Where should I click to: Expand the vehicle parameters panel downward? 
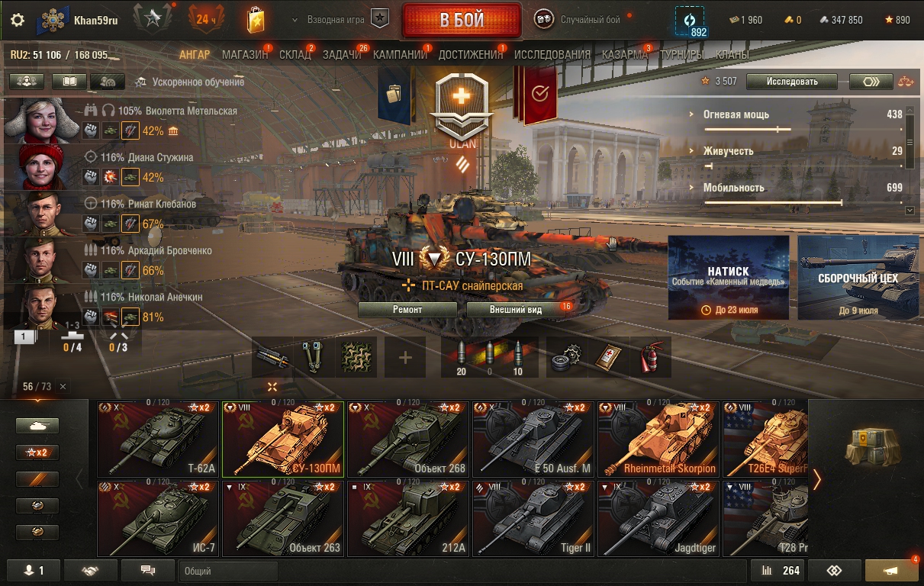pos(909,210)
